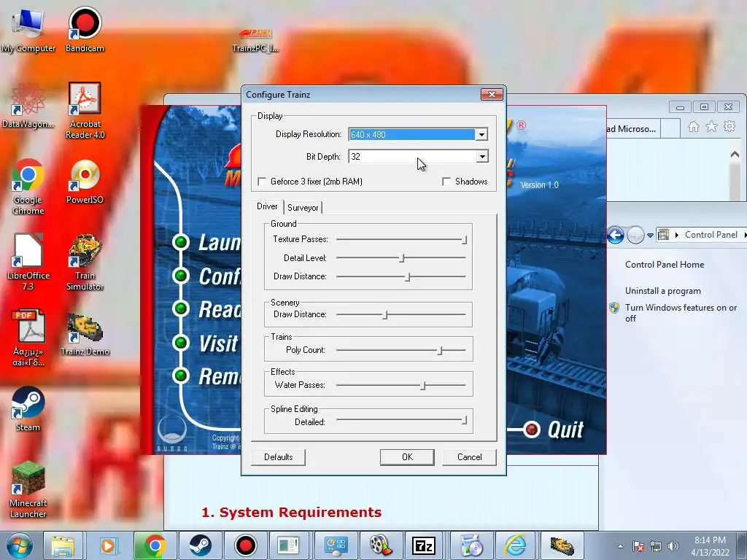
Task: Switch to Chrome in the taskbar
Action: click(x=155, y=545)
